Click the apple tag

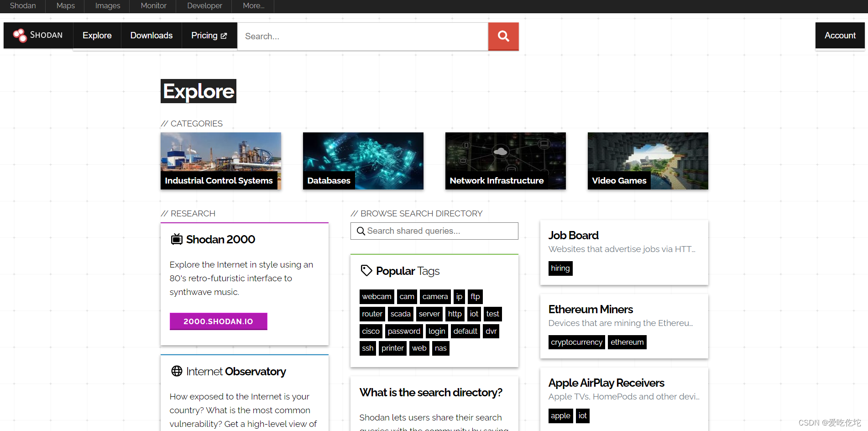(560, 416)
